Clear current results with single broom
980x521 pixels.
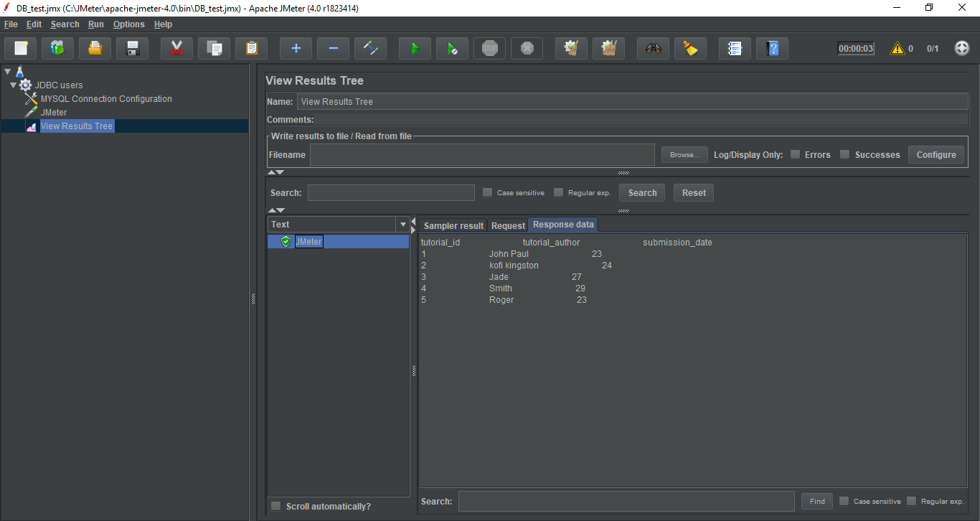572,49
